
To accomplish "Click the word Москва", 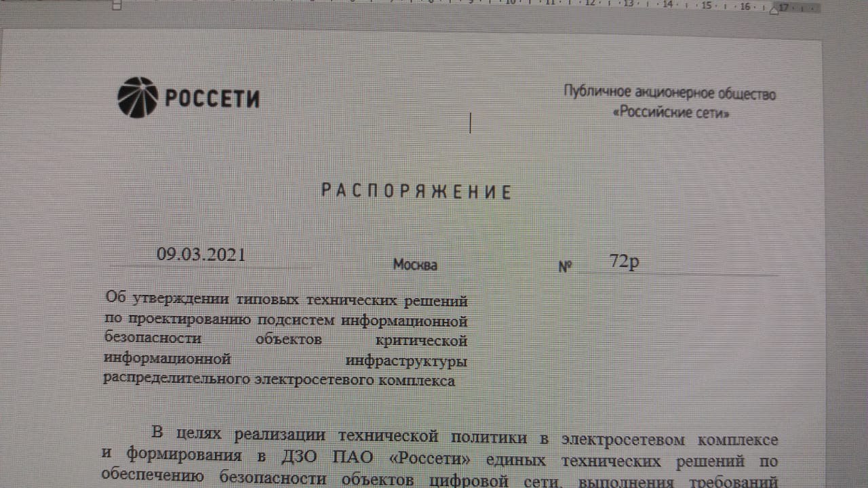I will (x=415, y=265).
